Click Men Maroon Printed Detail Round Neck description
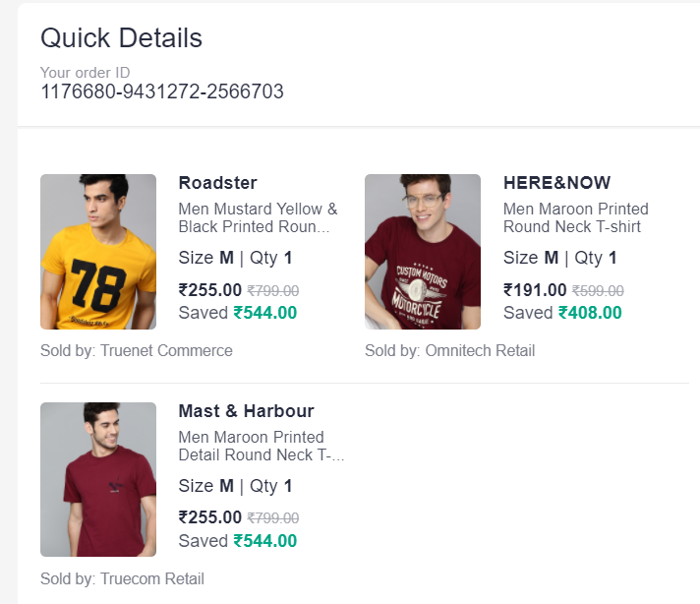This screenshot has height=604, width=700. (x=261, y=446)
